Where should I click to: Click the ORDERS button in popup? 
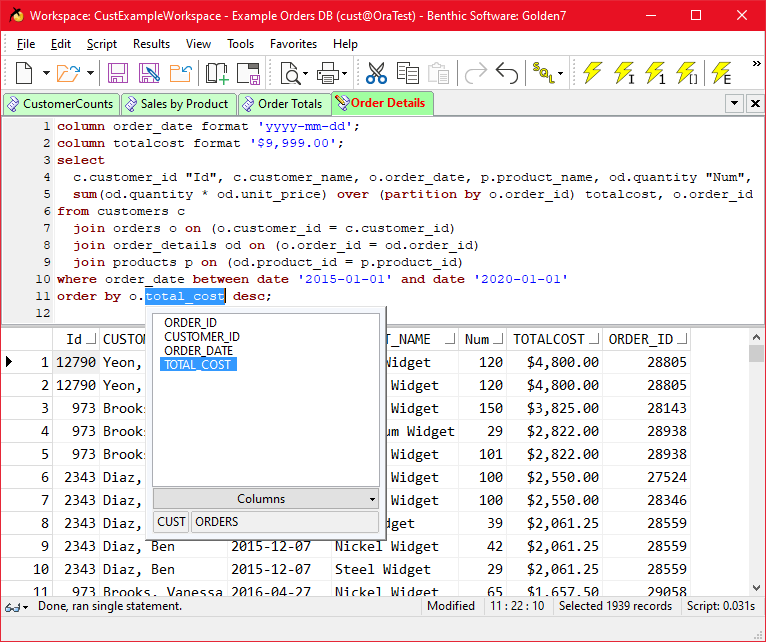285,522
